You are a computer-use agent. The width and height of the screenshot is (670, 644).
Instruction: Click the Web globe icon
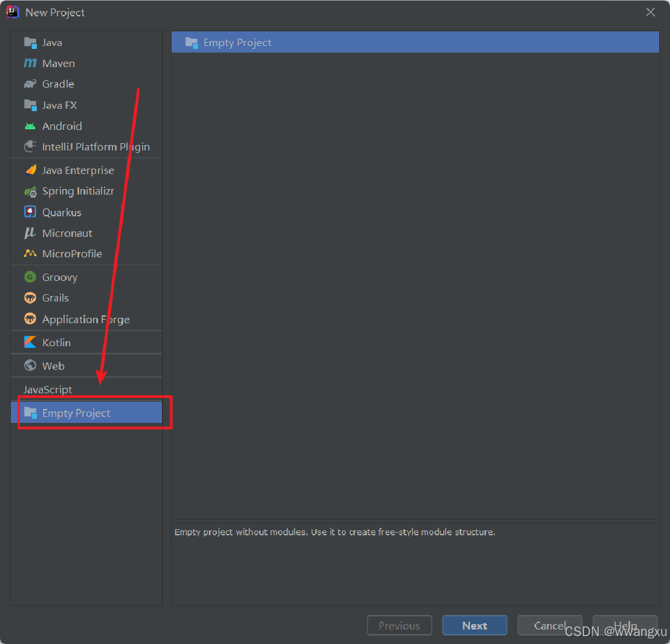coord(30,365)
